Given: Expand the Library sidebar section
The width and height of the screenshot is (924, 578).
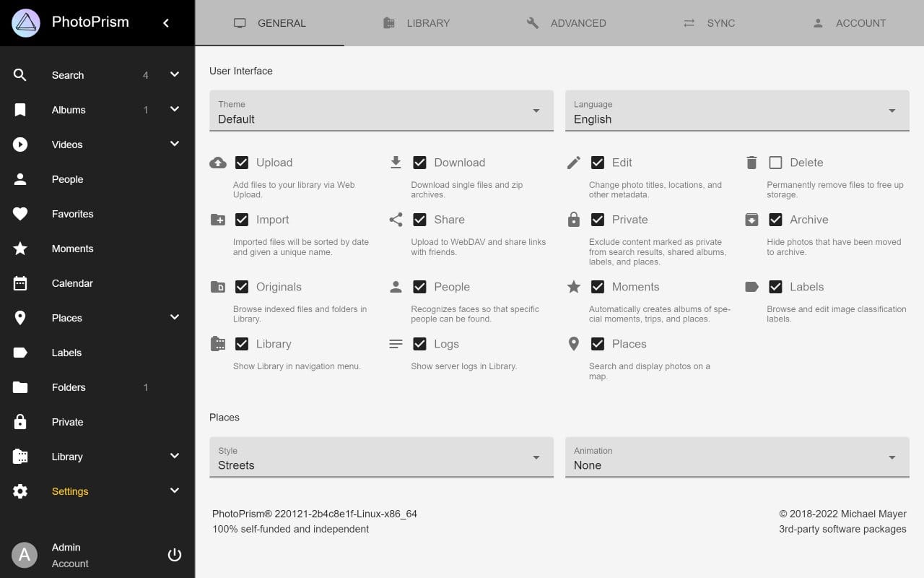Looking at the screenshot, I should [174, 456].
